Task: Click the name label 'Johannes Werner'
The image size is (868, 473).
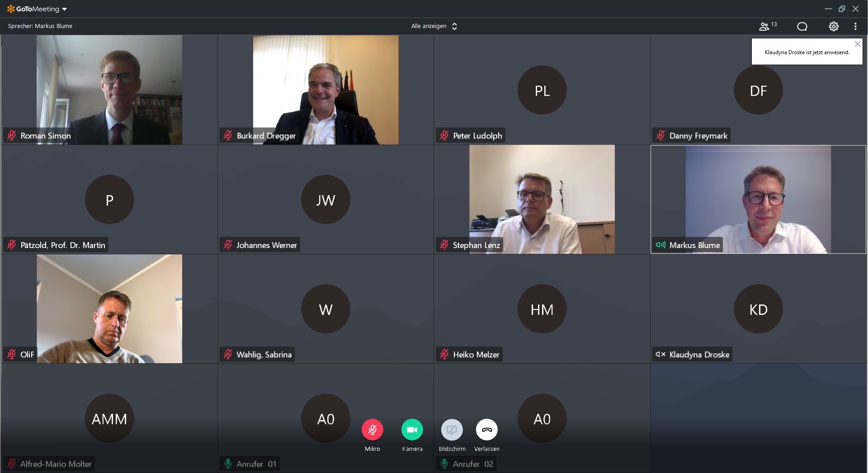Action: pyautogui.click(x=267, y=245)
